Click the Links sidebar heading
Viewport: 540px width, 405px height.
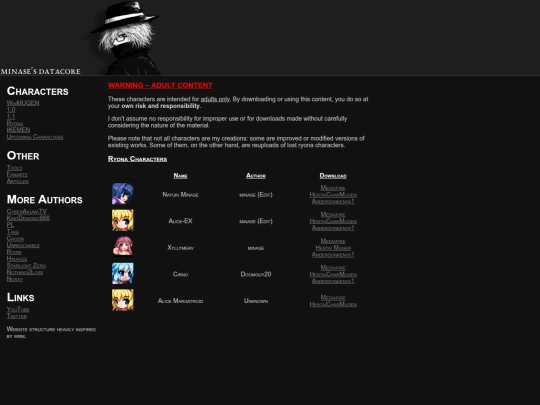(x=21, y=297)
